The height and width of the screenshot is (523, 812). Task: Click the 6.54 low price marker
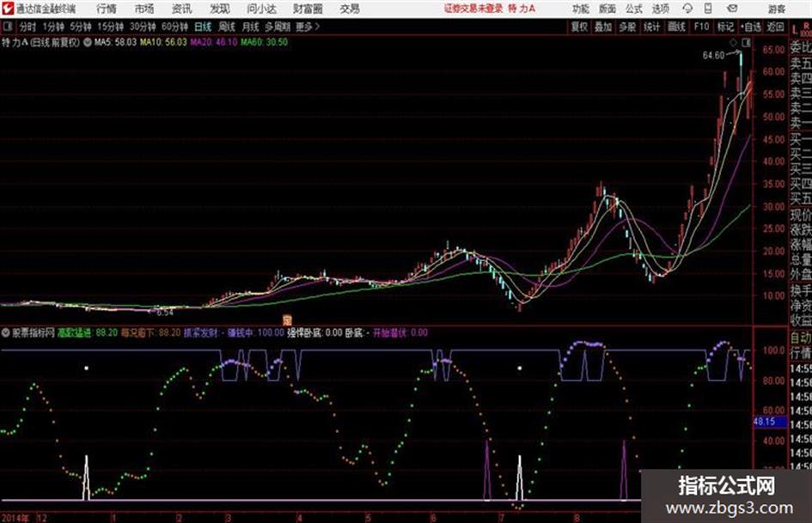click(165, 313)
